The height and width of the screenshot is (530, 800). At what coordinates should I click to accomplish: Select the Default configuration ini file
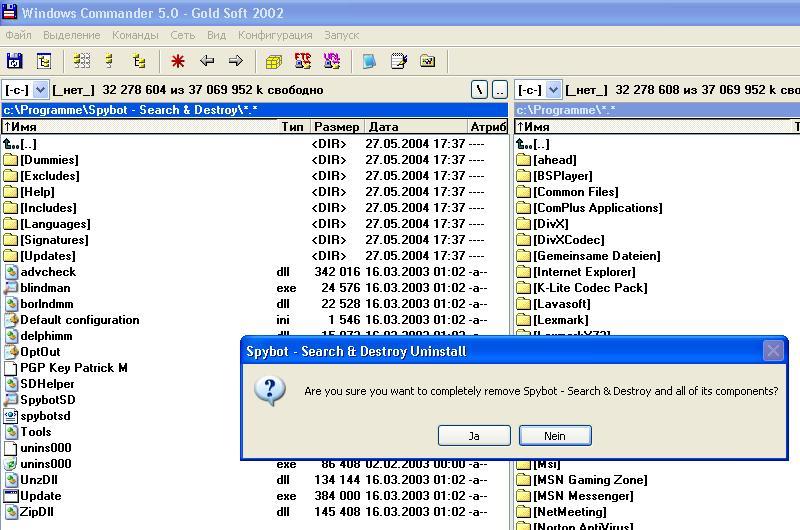click(x=255, y=320)
